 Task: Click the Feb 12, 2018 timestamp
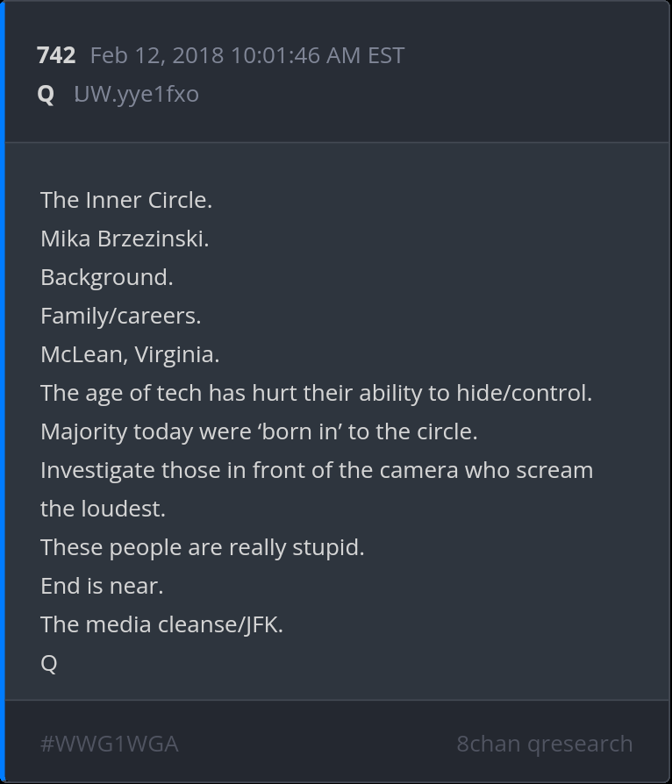pyautogui.click(x=247, y=55)
